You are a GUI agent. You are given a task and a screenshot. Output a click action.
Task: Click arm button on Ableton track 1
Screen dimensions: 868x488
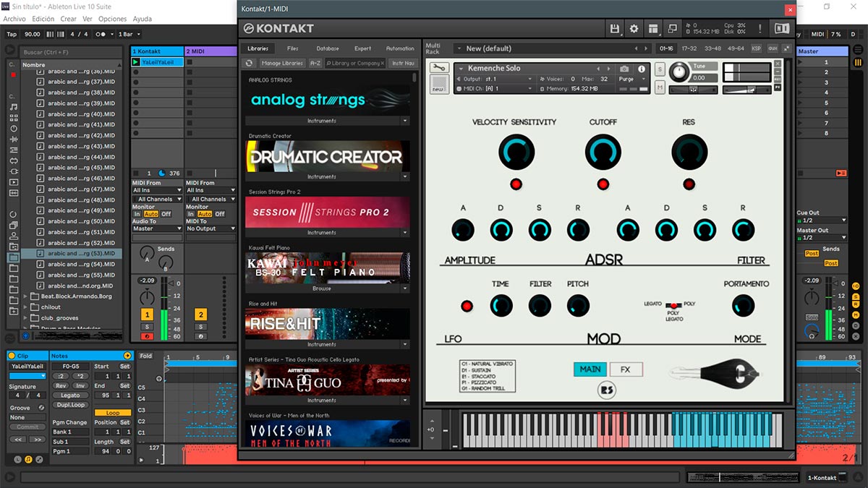[x=147, y=336]
